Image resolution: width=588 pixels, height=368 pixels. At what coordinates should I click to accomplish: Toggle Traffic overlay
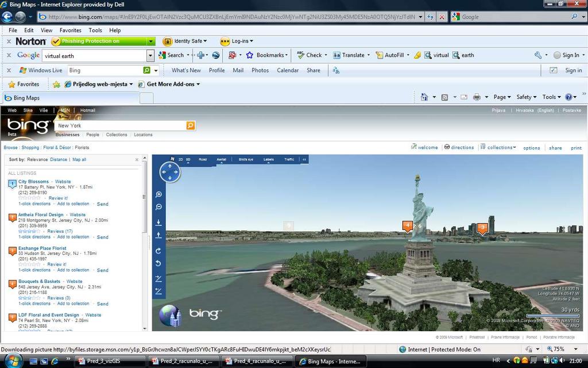(289, 160)
